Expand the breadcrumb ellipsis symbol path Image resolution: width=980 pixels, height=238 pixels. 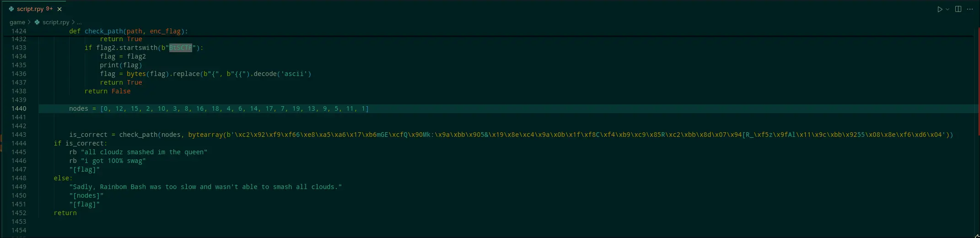click(x=79, y=22)
